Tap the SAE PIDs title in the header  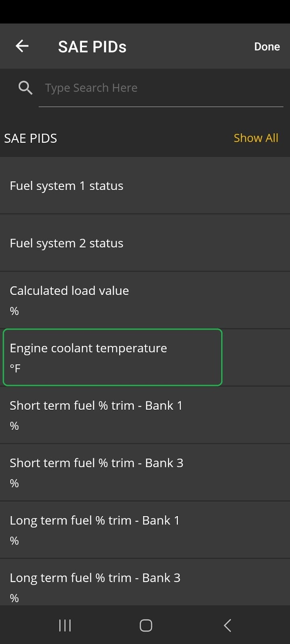92,46
